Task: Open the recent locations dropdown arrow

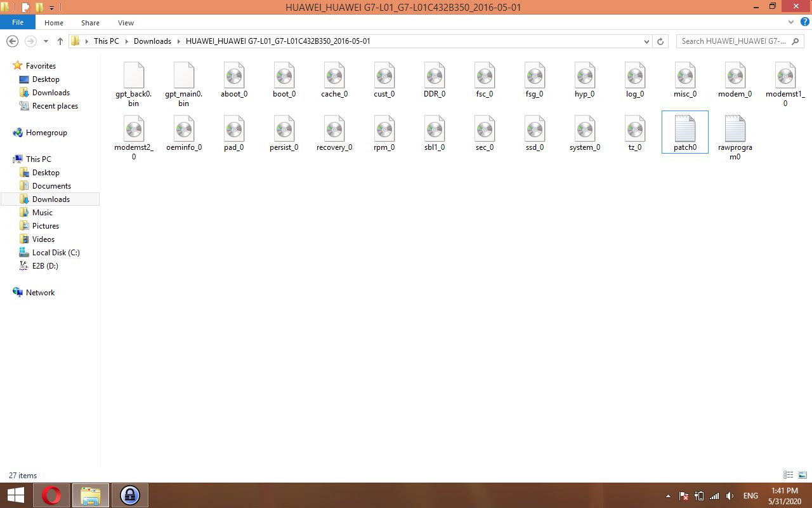Action: point(46,41)
